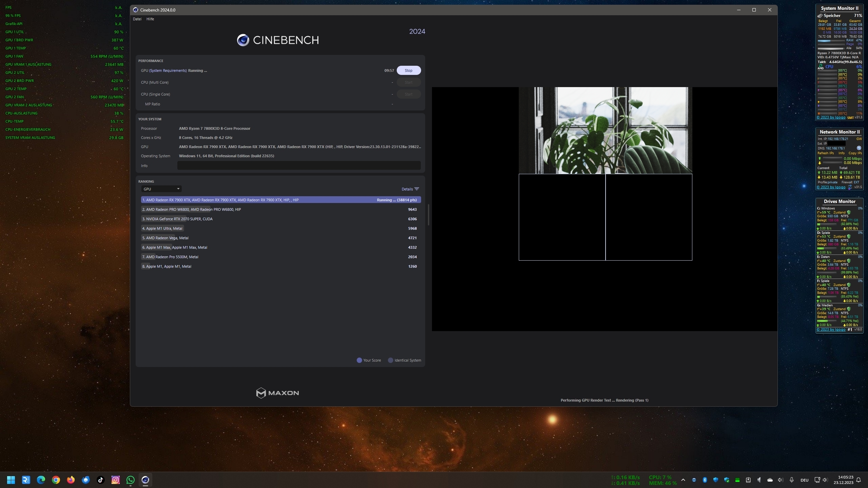The width and height of the screenshot is (868, 488).
Task: Click the microphone tray icon
Action: [x=791, y=480]
